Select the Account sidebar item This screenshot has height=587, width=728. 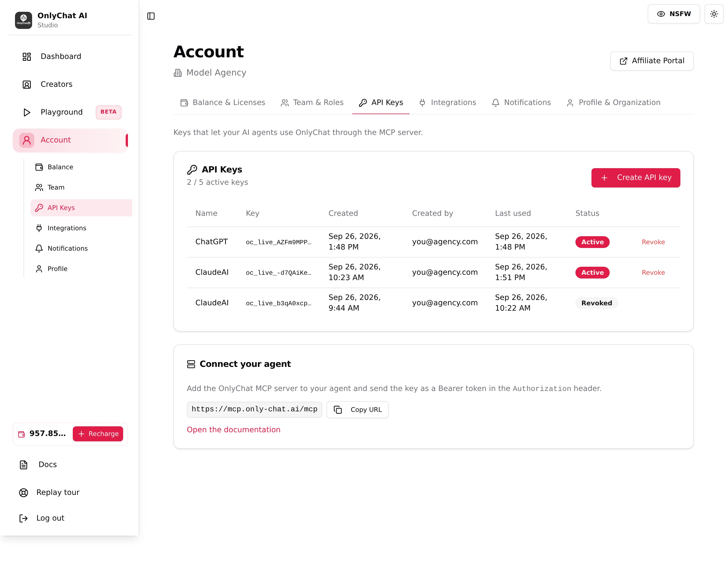pyautogui.click(x=70, y=140)
